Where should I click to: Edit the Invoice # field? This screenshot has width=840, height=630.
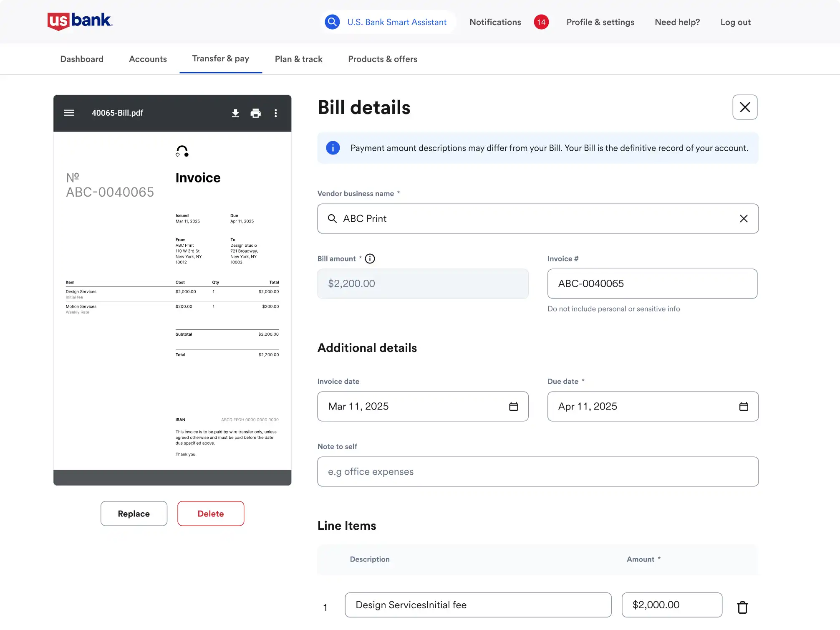point(652,284)
